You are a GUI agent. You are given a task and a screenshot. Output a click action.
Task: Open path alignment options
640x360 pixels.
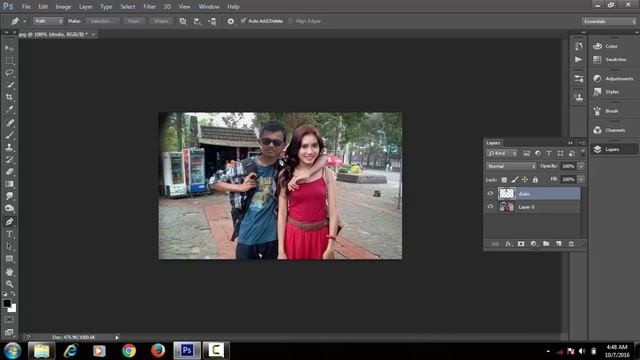tap(198, 21)
